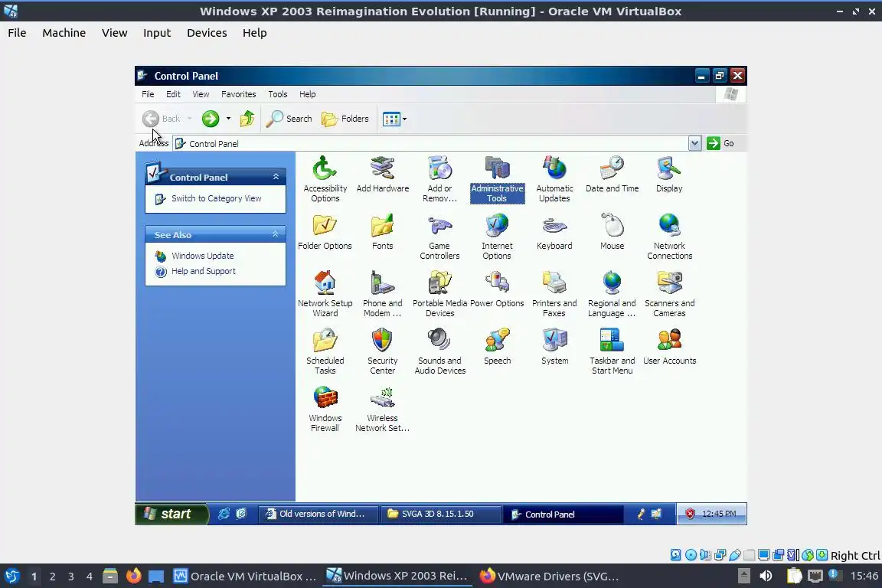882x588 pixels.
Task: Click the Up folder toolbar button
Action: [x=247, y=119]
